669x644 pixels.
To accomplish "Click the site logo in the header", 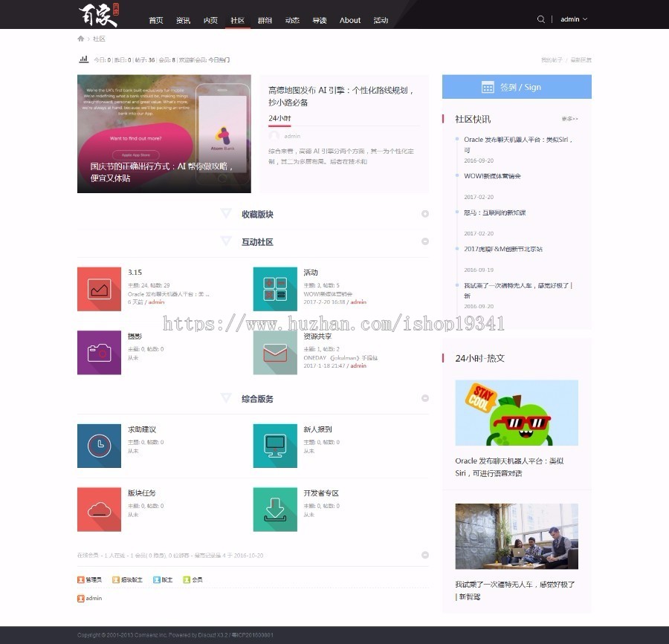I will pyautogui.click(x=99, y=16).
